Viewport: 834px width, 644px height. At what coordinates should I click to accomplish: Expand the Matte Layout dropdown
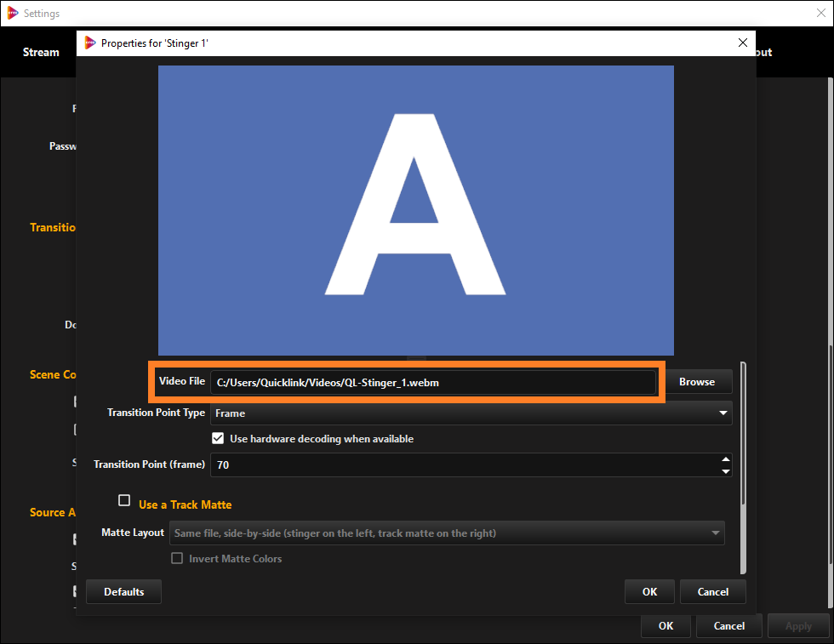pos(447,533)
